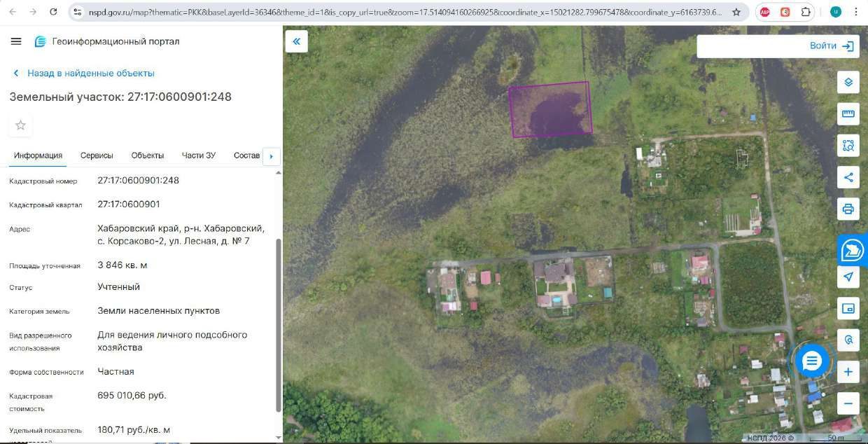The image size is (868, 444).
Task: Click the status value Учтенный
Action: [x=119, y=287]
